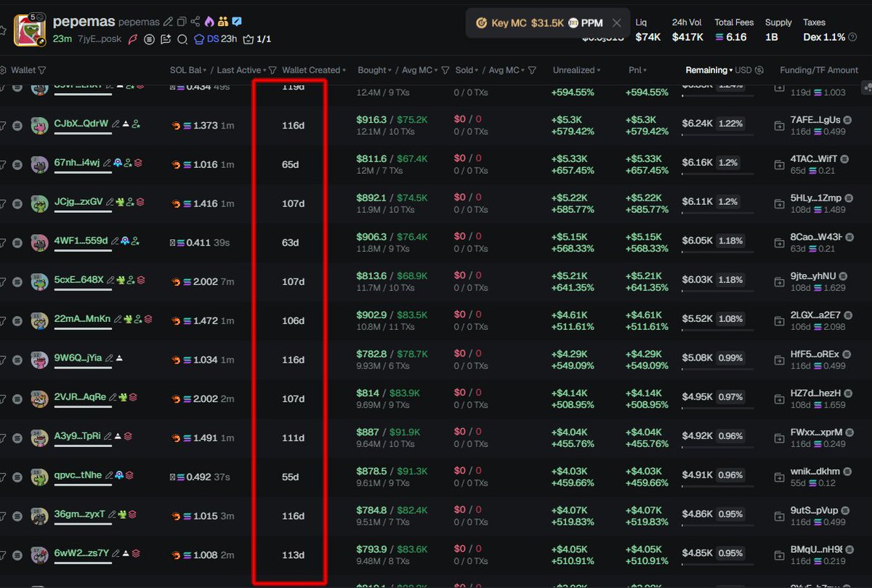This screenshot has height=588, width=872.
Task: Select the Remaining column header
Action: point(706,71)
